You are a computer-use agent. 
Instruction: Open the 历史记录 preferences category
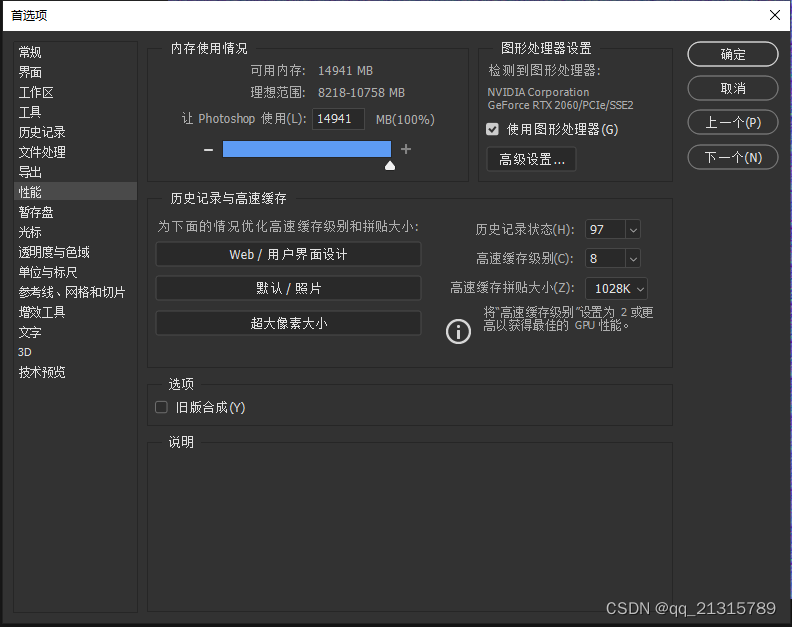(x=75, y=132)
